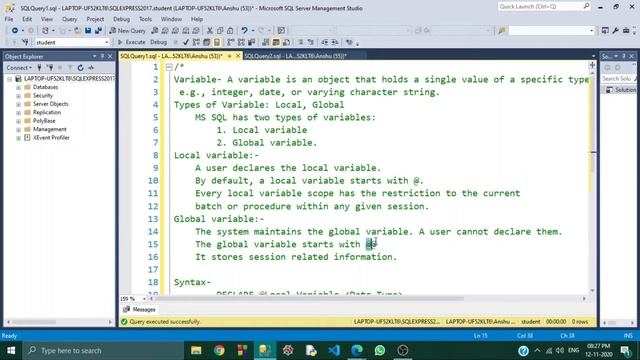Image resolution: width=640 pixels, height=360 pixels.
Task: Click the taskbar search box
Action: point(103,350)
